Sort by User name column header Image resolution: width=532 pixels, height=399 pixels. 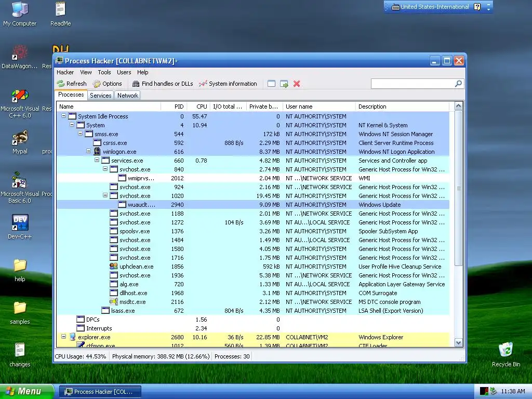coord(319,107)
